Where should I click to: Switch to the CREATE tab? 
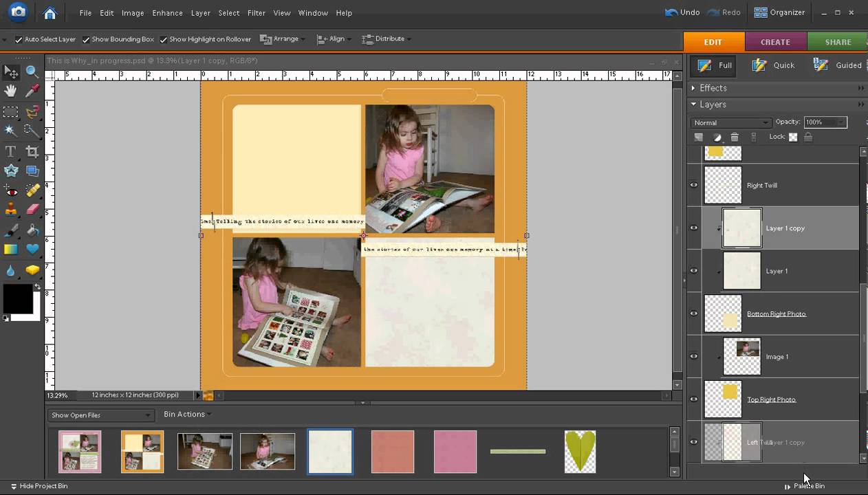click(775, 42)
